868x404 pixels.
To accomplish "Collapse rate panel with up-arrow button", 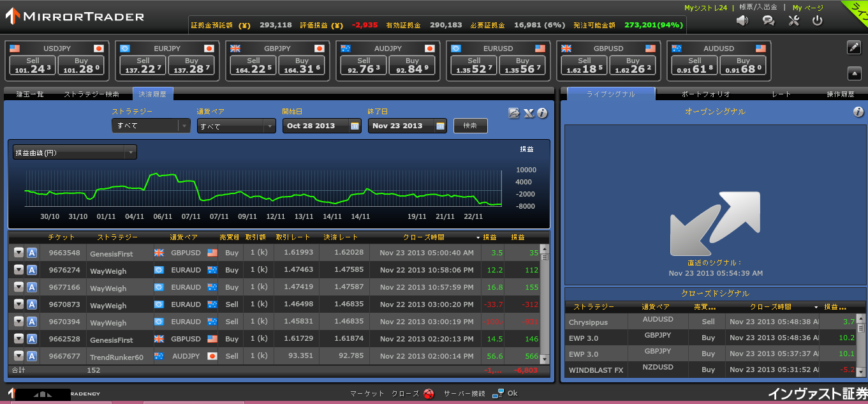I will click(854, 73).
